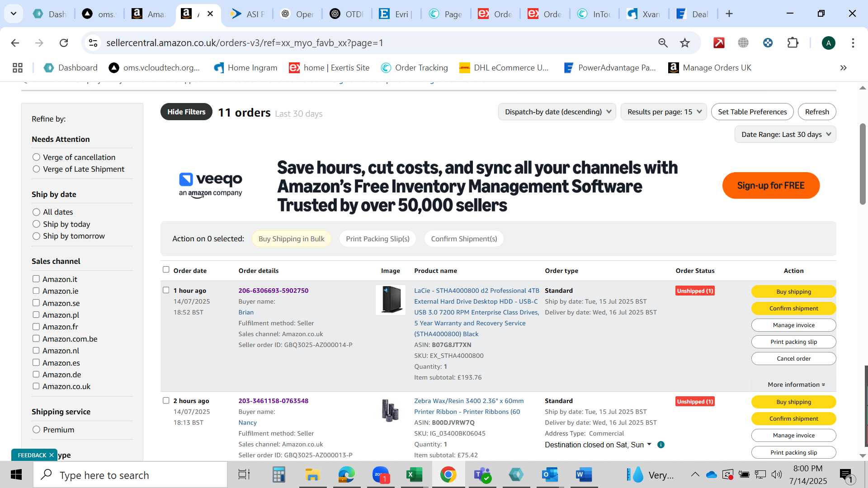Click Sign-up for FREE veeqo button
The height and width of the screenshot is (488, 868).
click(771, 185)
